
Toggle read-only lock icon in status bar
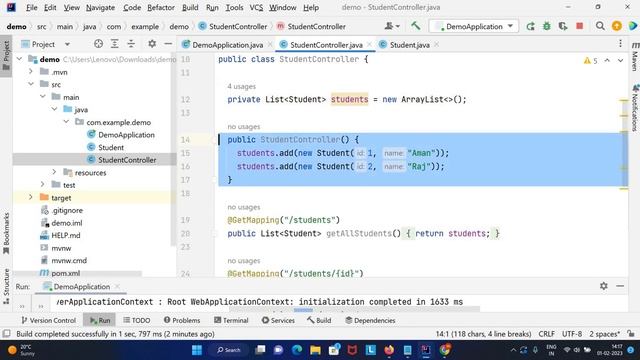(x=631, y=333)
